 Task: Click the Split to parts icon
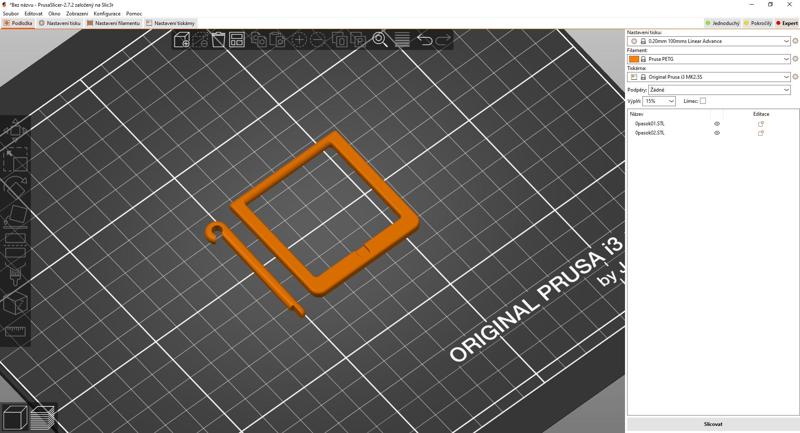358,40
